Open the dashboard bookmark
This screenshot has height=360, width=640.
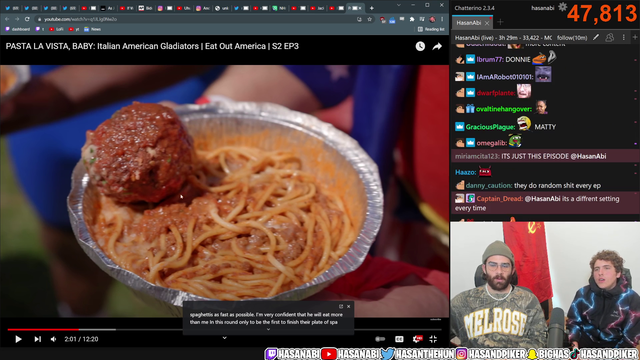(x=18, y=29)
